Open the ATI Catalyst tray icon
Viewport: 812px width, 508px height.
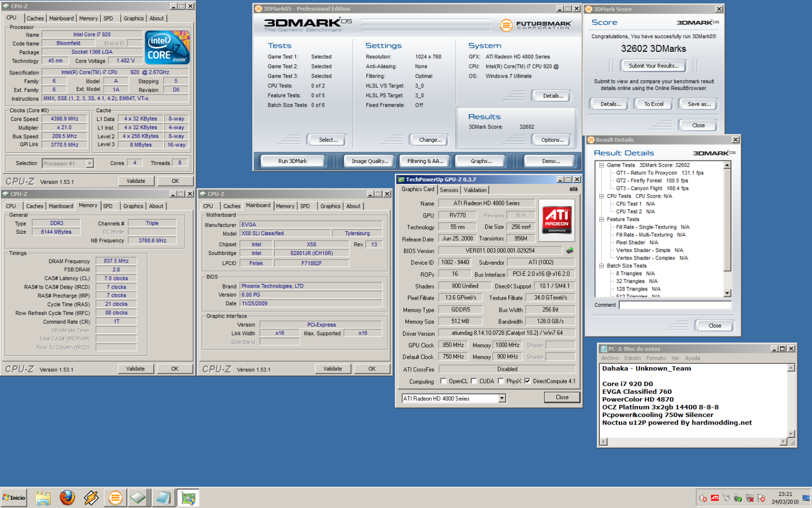(x=715, y=498)
